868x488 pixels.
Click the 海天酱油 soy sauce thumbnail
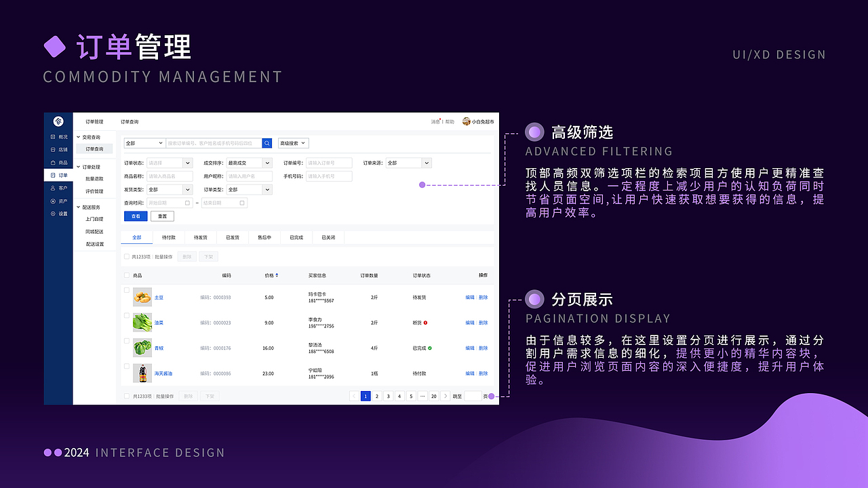click(x=142, y=373)
